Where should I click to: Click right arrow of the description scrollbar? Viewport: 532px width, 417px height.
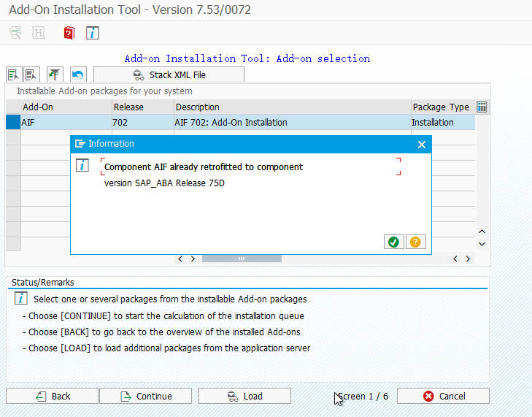[193, 259]
